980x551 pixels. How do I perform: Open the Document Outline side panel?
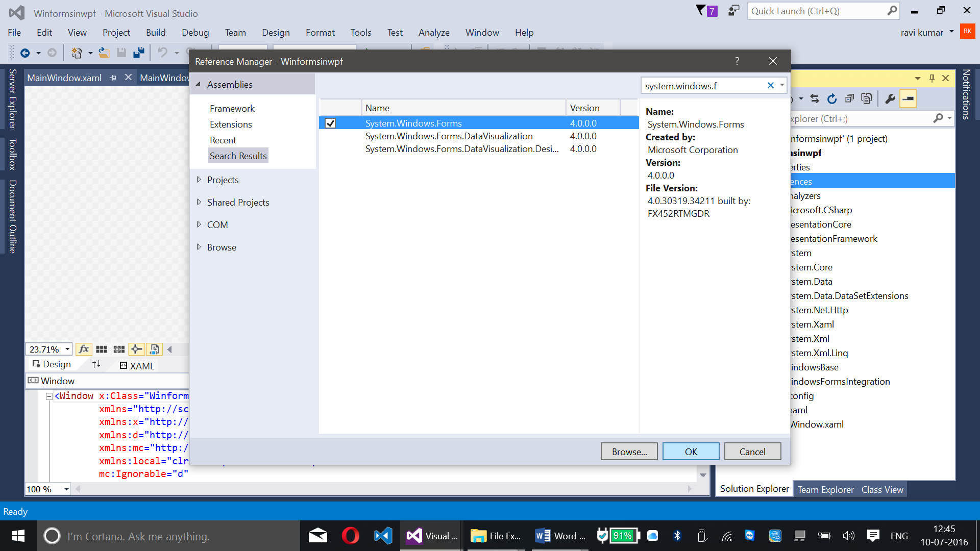12,216
